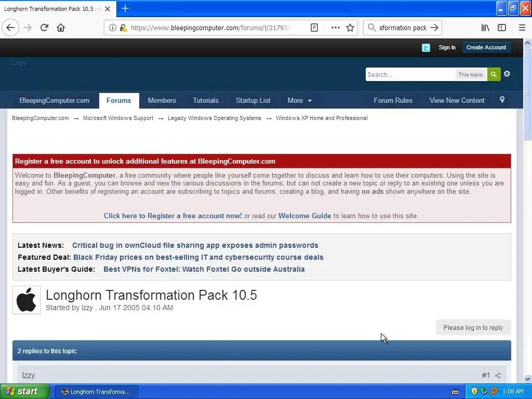The image size is (532, 399).
Task: Click the magnifier icon in browser search box
Action: 372,28
